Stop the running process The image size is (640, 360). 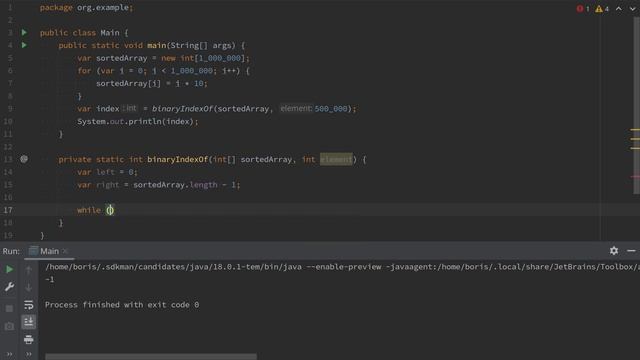pos(9,308)
